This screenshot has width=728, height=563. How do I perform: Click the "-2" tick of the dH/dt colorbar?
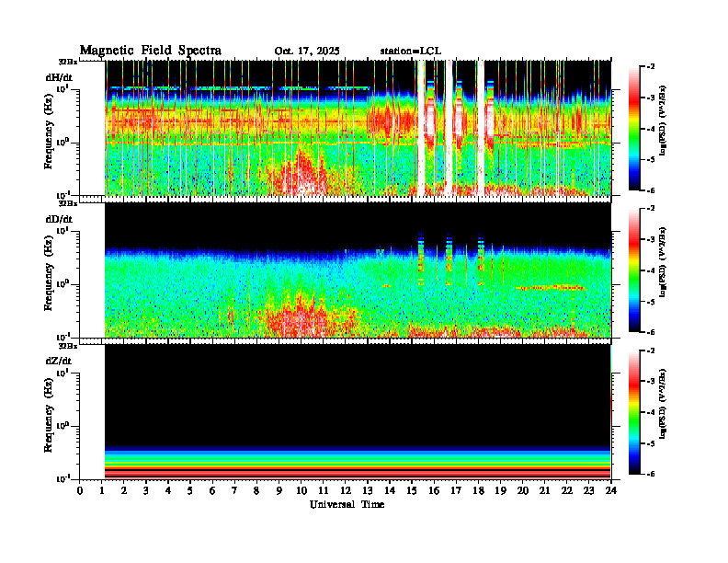(x=651, y=67)
